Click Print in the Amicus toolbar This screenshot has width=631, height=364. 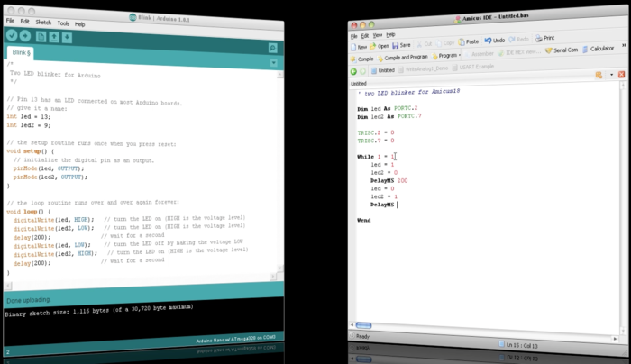pyautogui.click(x=544, y=38)
